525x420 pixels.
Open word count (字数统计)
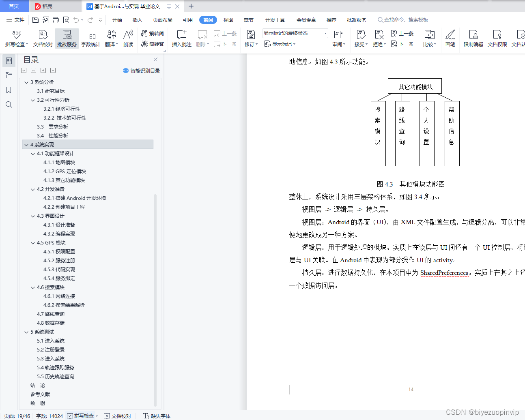[90, 39]
